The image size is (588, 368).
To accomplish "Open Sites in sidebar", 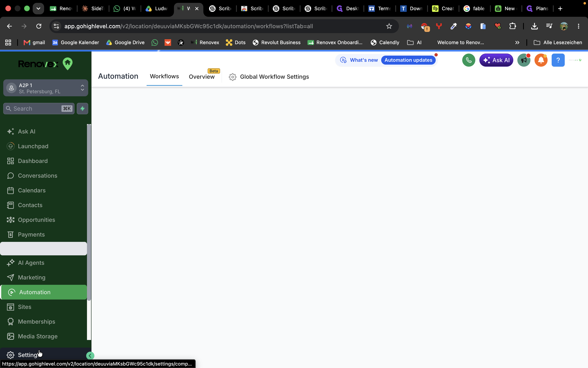I will [x=43, y=307].
